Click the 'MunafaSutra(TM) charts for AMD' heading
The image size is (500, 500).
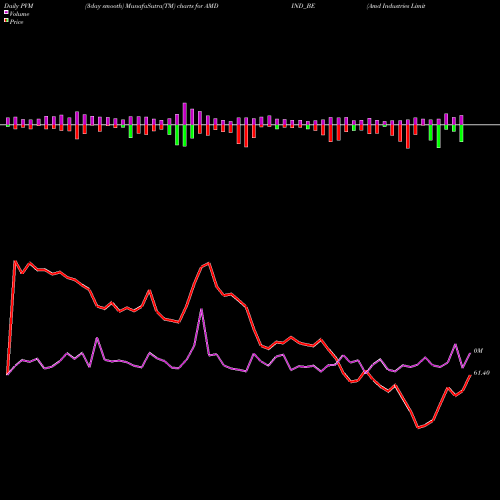point(171,6)
